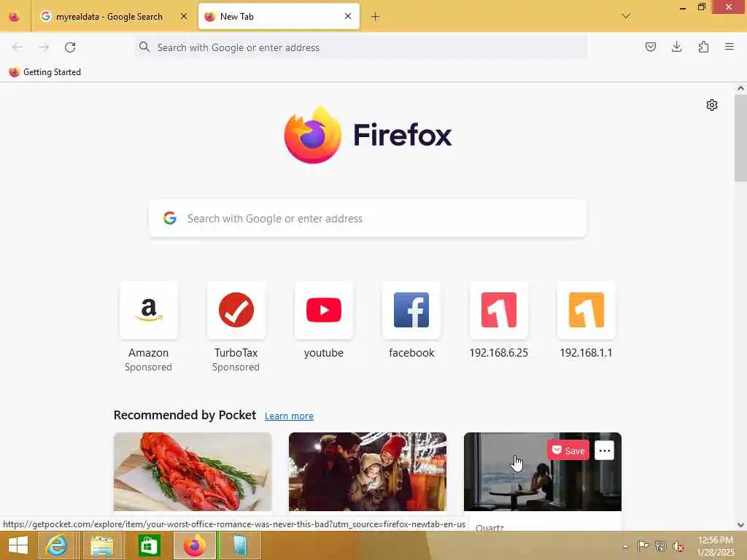This screenshot has width=747, height=560.
Task: Open the Action Center flag icon
Action: tap(643, 545)
